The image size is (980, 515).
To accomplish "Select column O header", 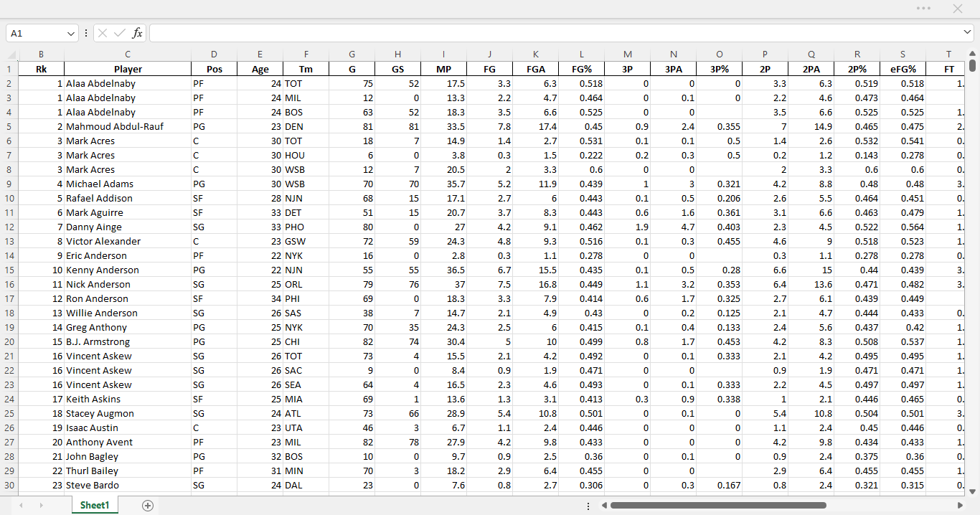I will point(719,55).
